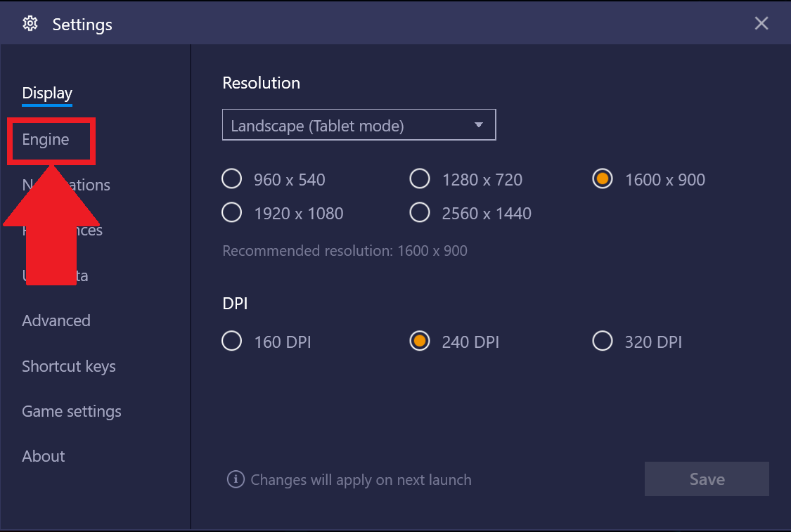Viewport: 791px width, 532px height.
Task: Switch DPI to 320
Action: [x=603, y=341]
